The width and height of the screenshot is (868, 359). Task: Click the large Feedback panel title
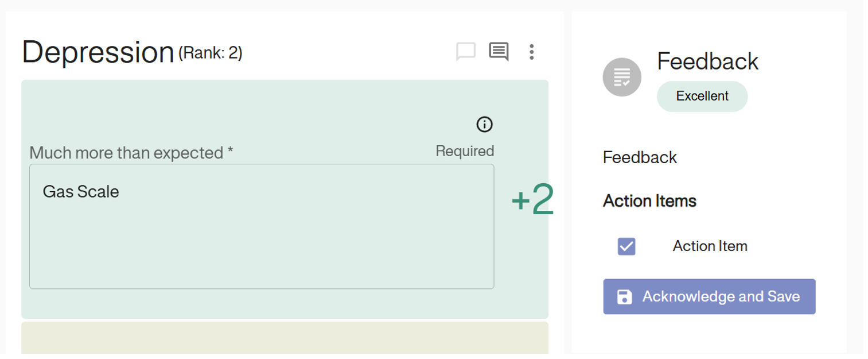708,61
